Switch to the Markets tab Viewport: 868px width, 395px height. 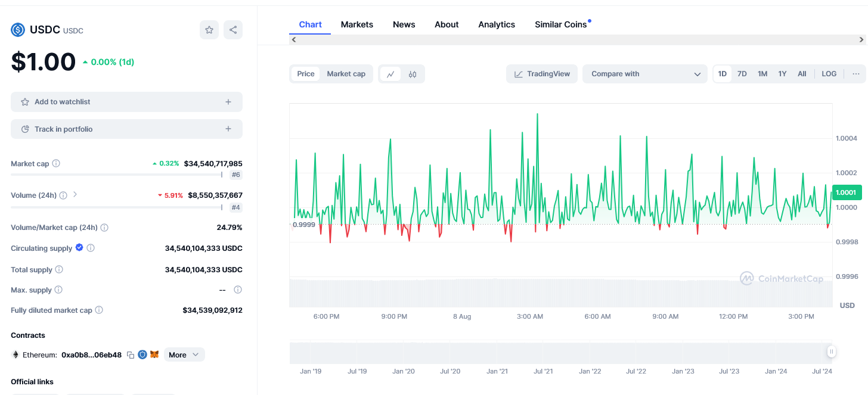[x=356, y=24]
